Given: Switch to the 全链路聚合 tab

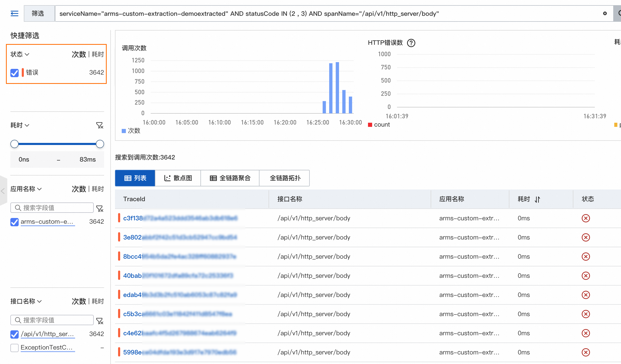Looking at the screenshot, I should pyautogui.click(x=230, y=178).
